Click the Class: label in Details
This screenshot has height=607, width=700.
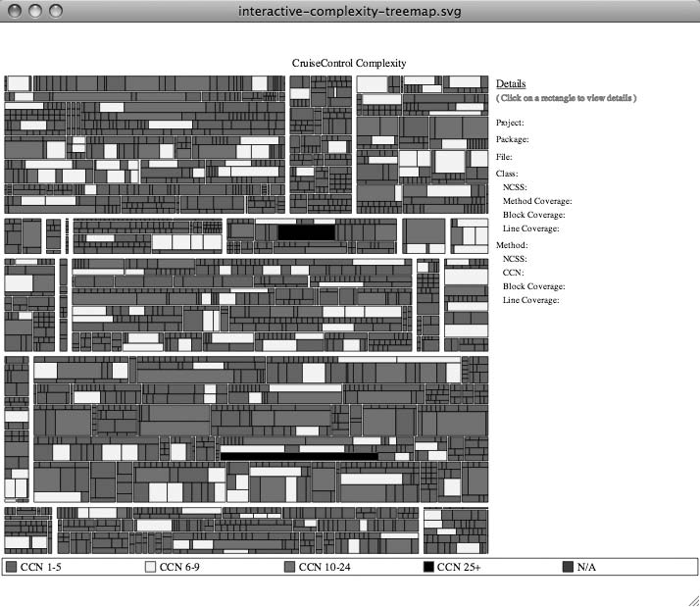507,173
